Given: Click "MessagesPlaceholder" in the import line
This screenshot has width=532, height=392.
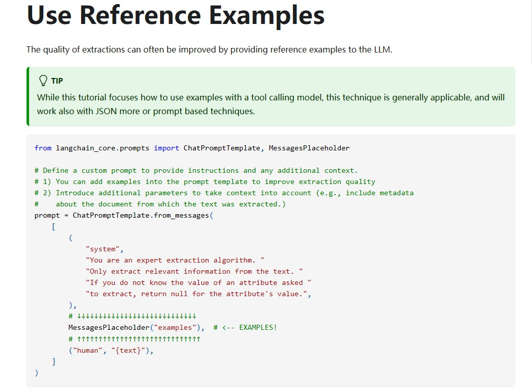Looking at the screenshot, I should (x=309, y=148).
